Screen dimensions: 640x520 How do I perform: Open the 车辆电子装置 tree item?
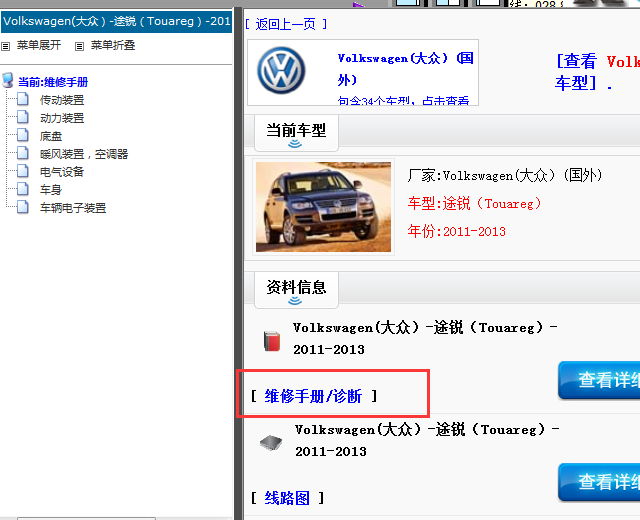[73, 208]
